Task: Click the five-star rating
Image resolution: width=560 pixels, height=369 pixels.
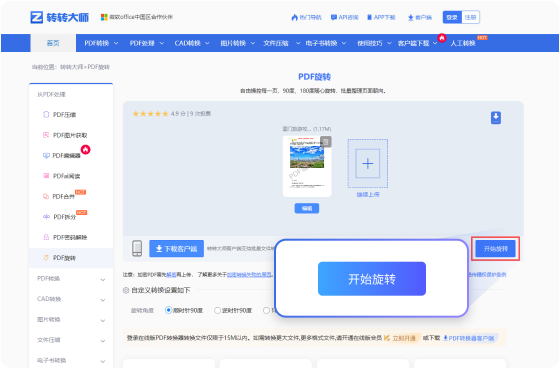Action: (150, 114)
